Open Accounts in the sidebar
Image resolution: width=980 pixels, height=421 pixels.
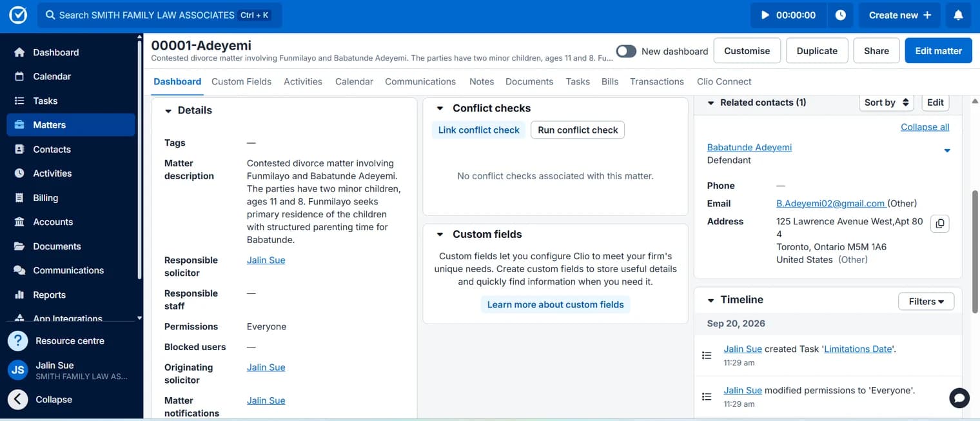point(71,222)
